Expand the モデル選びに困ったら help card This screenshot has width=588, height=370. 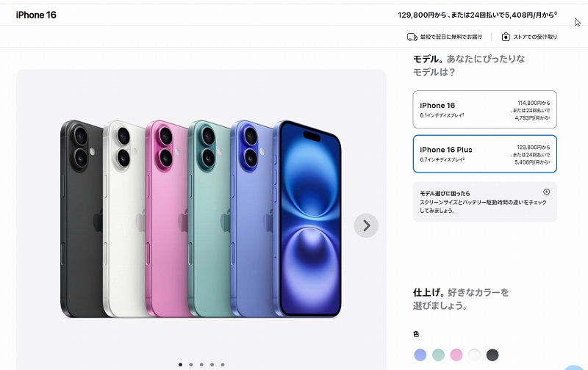pos(485,202)
